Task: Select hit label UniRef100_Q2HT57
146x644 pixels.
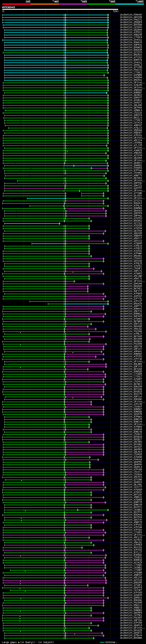Action: coord(131,188)
